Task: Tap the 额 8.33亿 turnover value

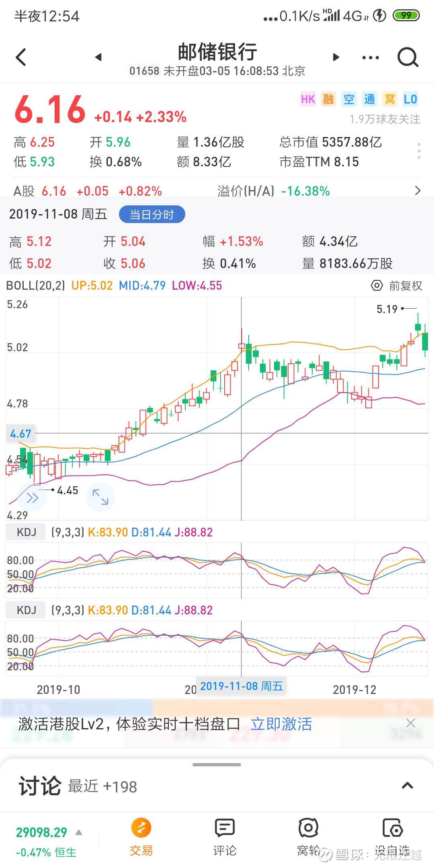Action: click(x=204, y=162)
